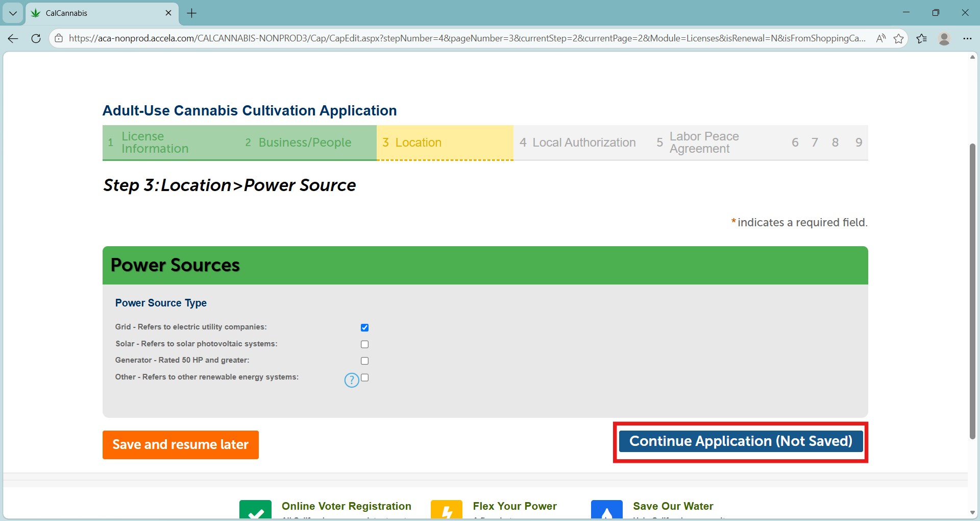Open Flex Your Power link
Screen dimensions: 980x521
[x=514, y=506]
